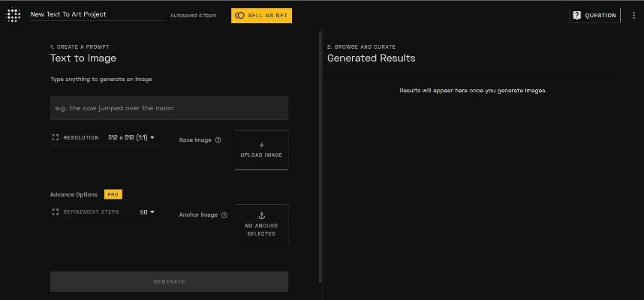Click the PRO badge beside Advance Options

pyautogui.click(x=113, y=194)
